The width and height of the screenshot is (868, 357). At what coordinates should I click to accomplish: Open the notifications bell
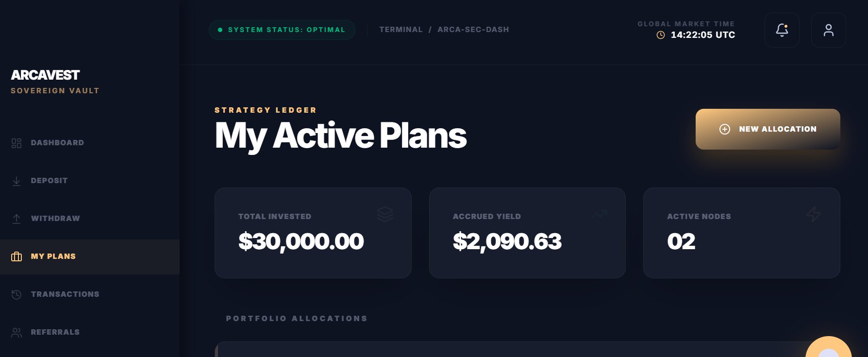(x=782, y=30)
